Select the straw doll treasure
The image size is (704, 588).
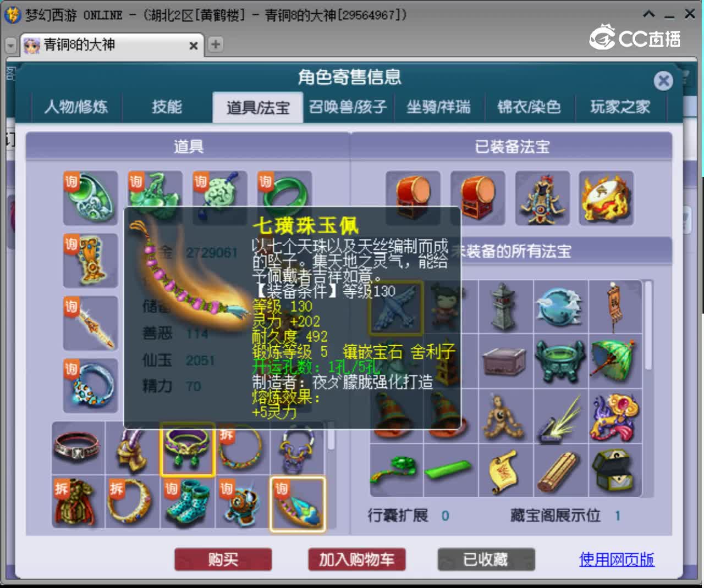(x=505, y=416)
